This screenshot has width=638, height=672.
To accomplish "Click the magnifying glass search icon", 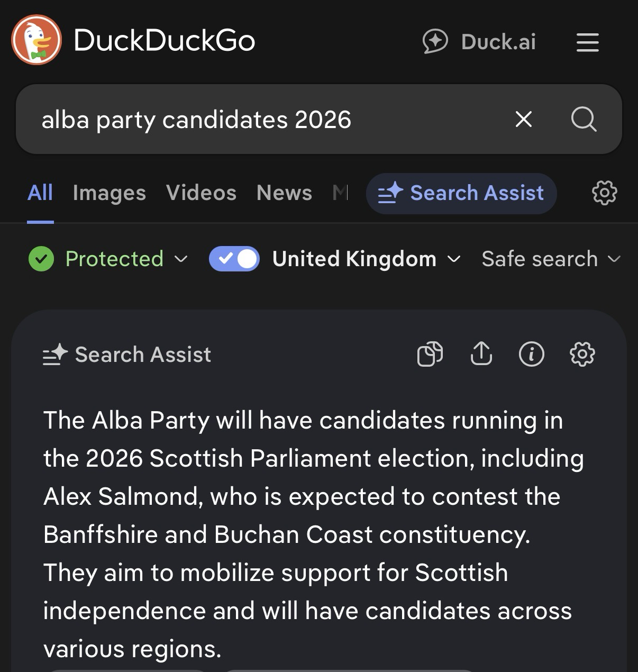I will 584,119.
